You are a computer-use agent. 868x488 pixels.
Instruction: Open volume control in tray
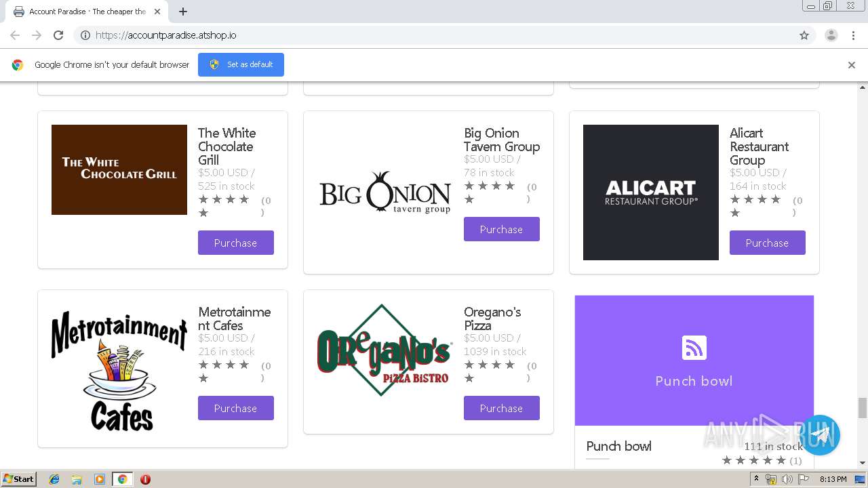[787, 479]
